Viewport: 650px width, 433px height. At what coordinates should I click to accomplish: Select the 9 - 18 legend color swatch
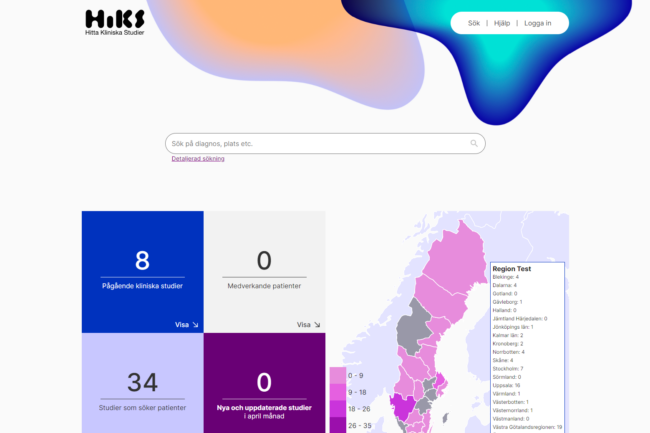pos(337,392)
